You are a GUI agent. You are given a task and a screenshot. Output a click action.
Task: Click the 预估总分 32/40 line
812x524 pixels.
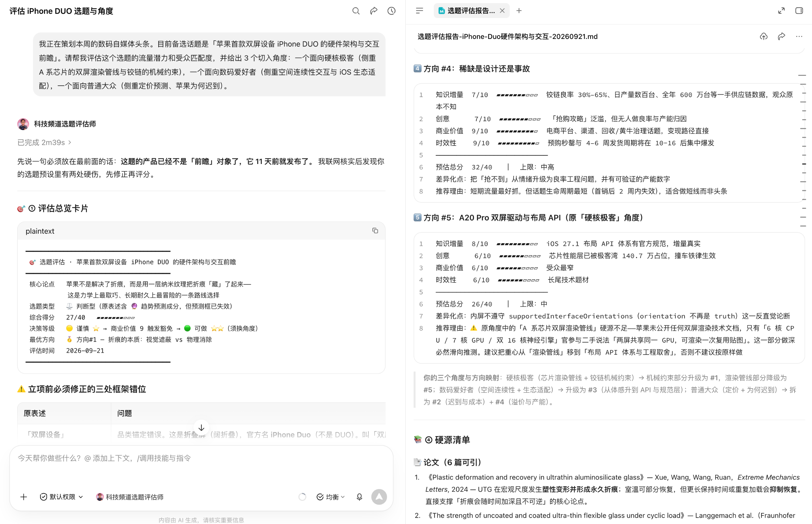495,167
